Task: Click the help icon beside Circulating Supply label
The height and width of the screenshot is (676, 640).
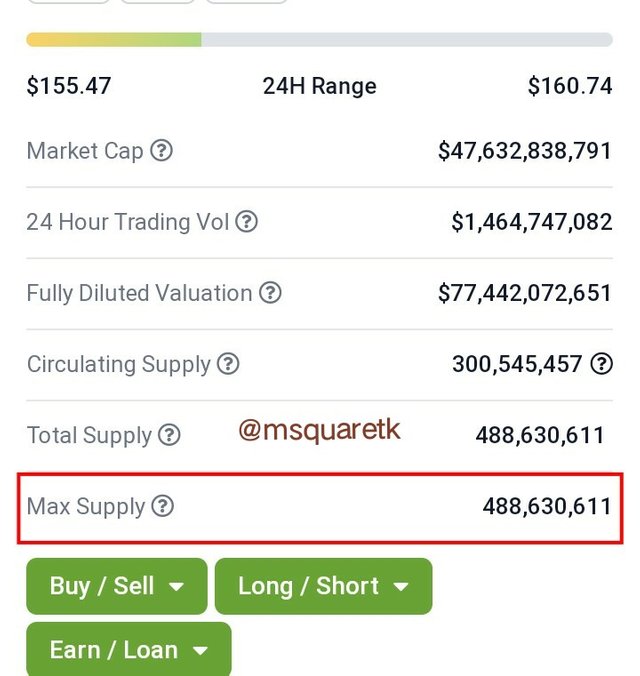Action: [x=228, y=363]
